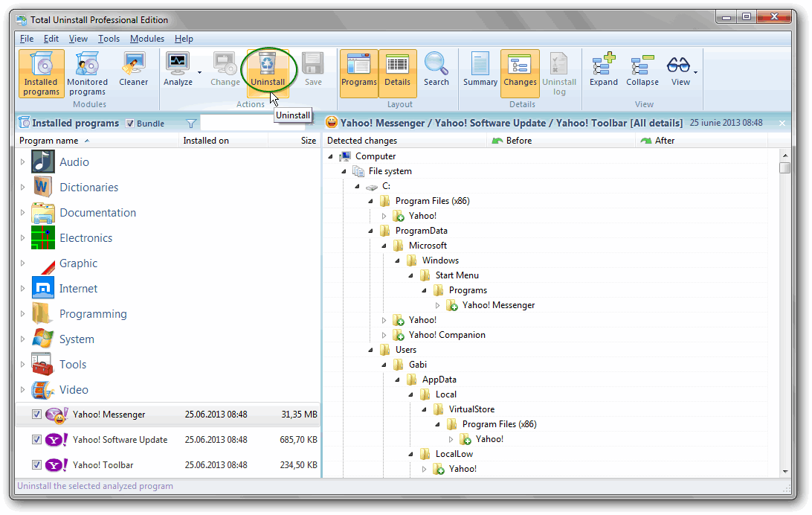
Task: Toggle the Bundle checkbox
Action: 130,124
